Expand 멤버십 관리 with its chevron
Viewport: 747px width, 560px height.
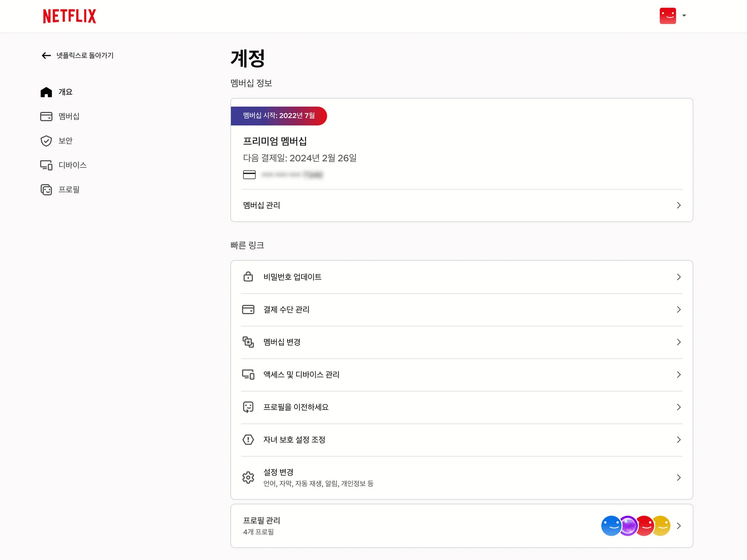(x=679, y=205)
